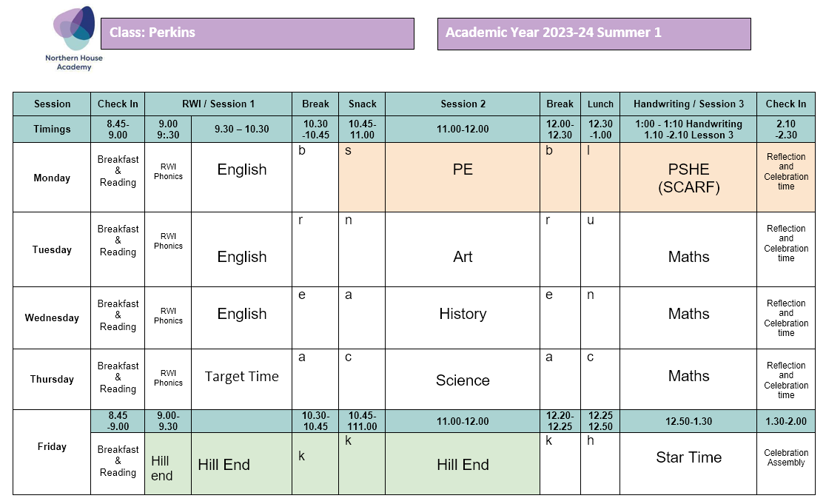Click Thursday's Science lesson cell
Image resolution: width=826 pixels, height=504 pixels.
click(x=462, y=380)
